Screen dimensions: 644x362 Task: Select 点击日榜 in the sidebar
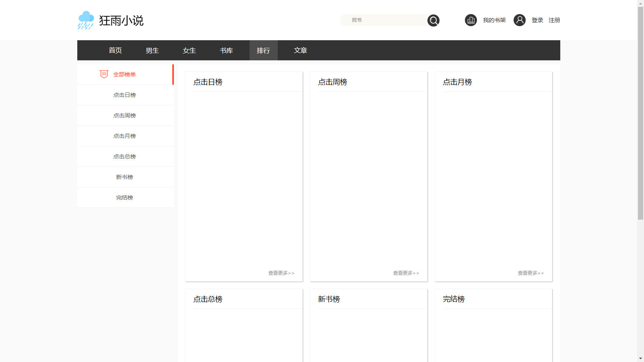pyautogui.click(x=125, y=95)
